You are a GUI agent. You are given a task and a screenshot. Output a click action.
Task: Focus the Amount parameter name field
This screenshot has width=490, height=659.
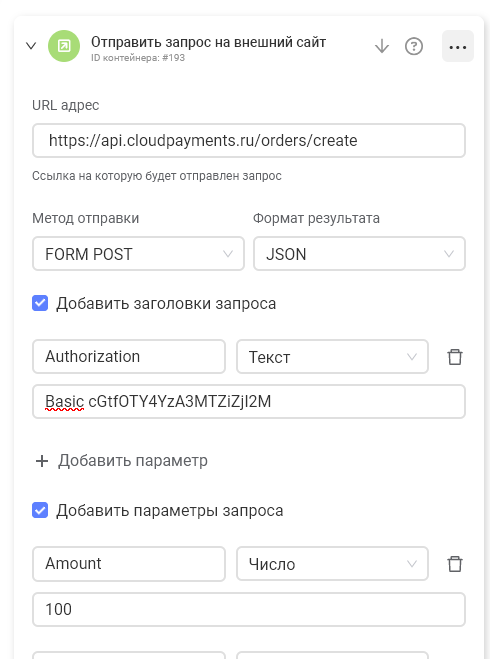click(x=129, y=564)
